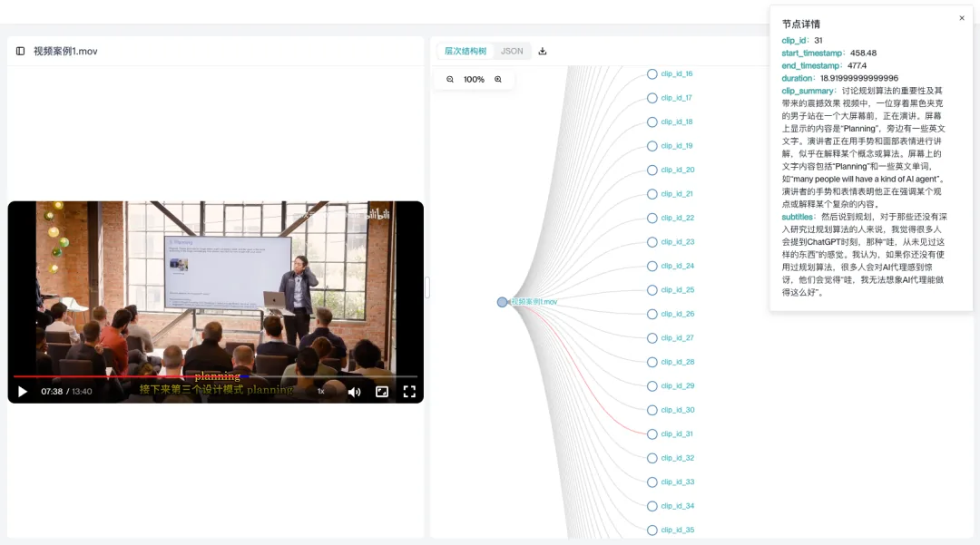
Task: Play the video
Action: (x=23, y=392)
